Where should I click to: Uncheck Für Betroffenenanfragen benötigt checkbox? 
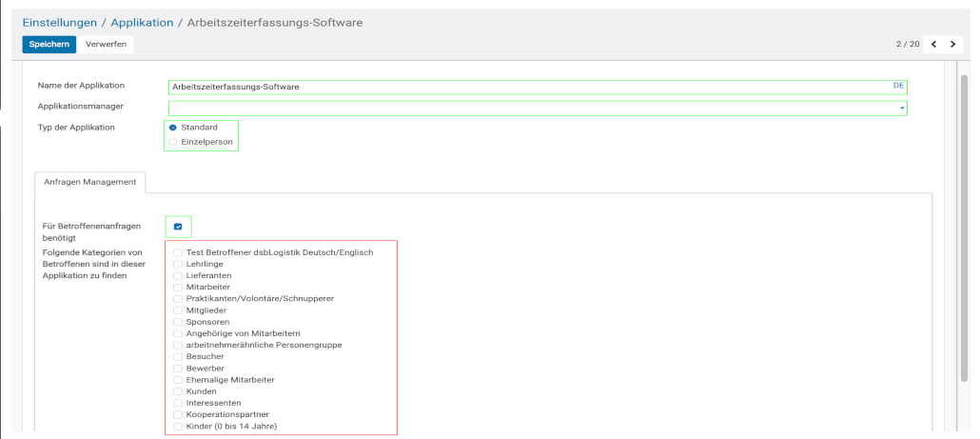[x=178, y=227]
